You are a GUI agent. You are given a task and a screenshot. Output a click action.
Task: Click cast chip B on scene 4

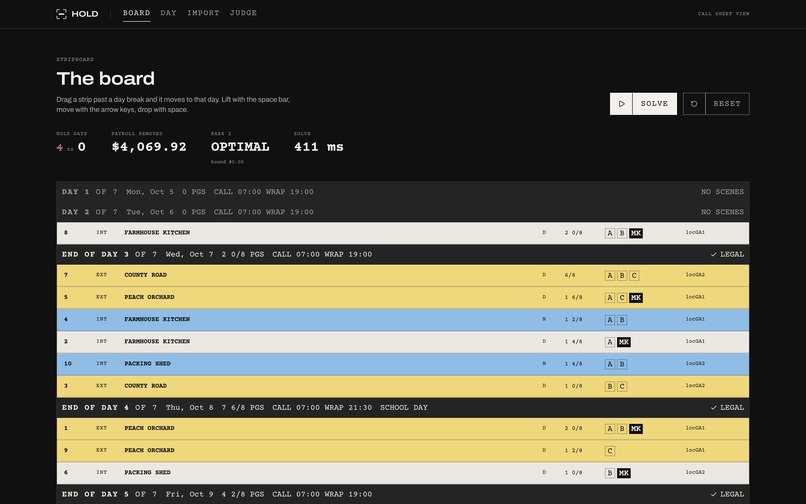pos(622,320)
